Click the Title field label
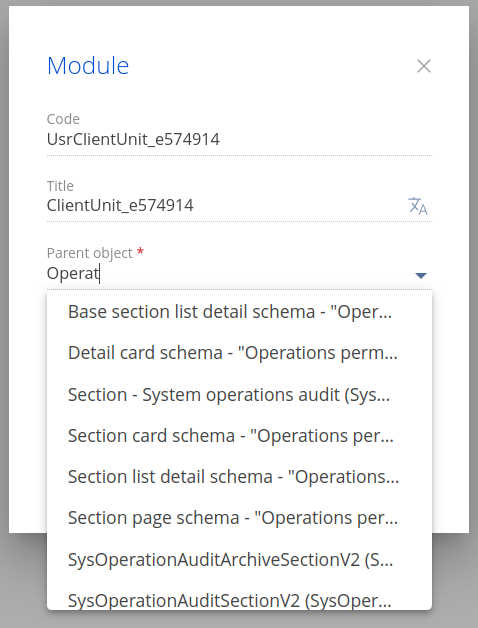This screenshot has width=478, height=628. point(61,186)
